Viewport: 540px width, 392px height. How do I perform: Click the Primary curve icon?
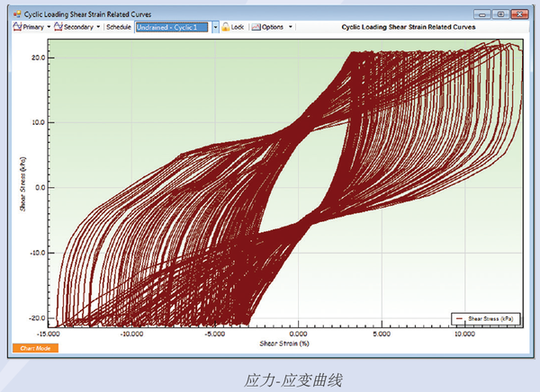coord(17,26)
